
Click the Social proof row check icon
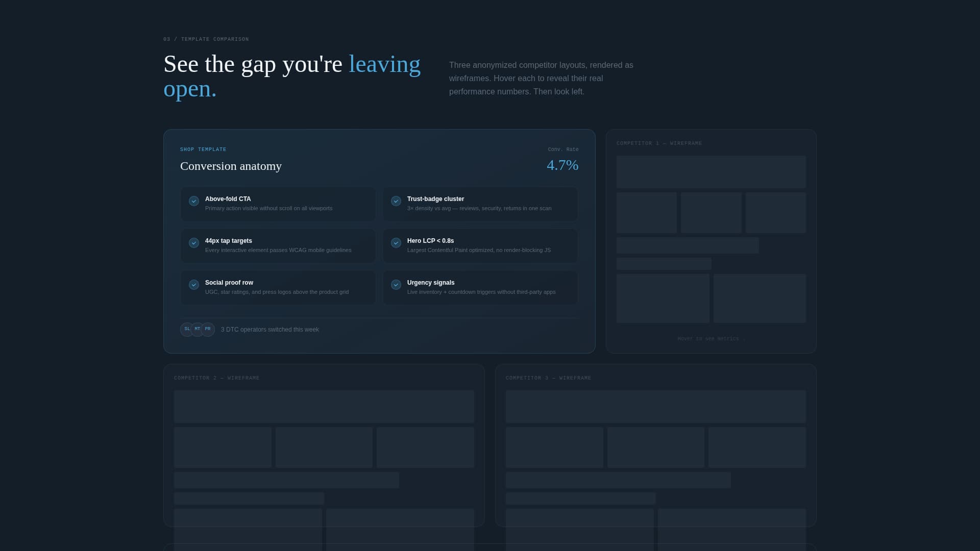point(194,285)
